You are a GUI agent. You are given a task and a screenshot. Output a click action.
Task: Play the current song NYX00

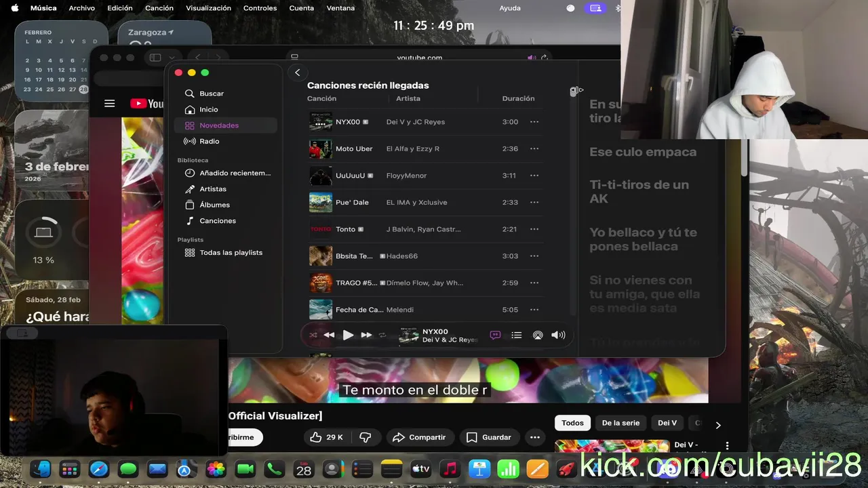point(348,335)
